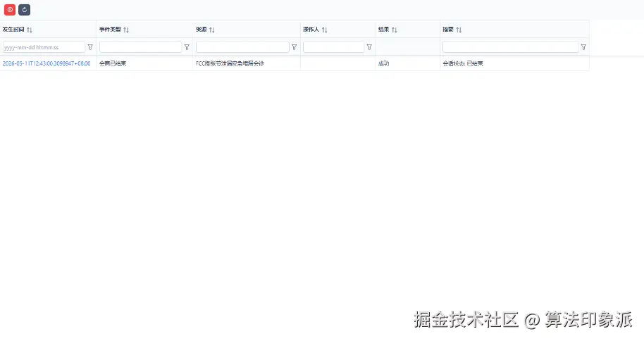Open filter menu for 资源 column

point(294,47)
